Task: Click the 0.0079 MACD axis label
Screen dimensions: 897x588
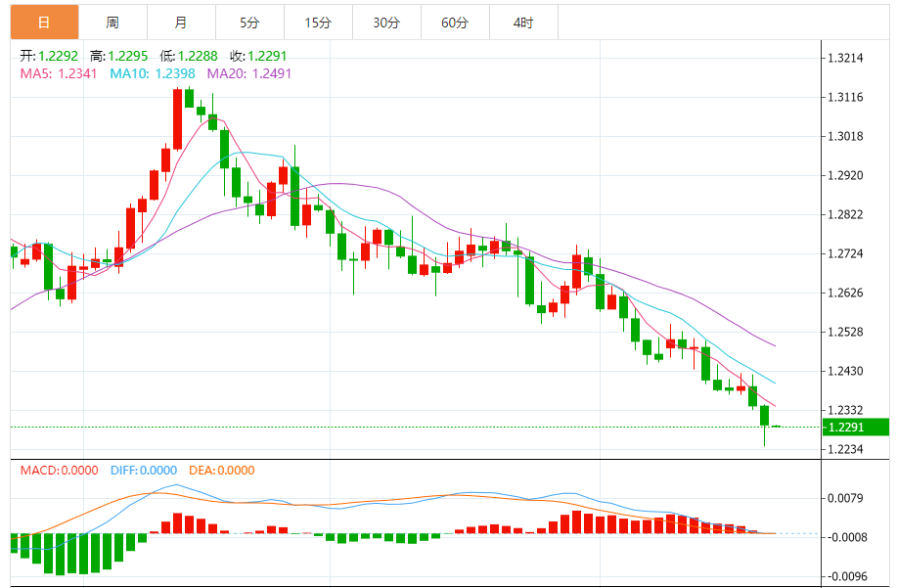Action: click(x=845, y=498)
